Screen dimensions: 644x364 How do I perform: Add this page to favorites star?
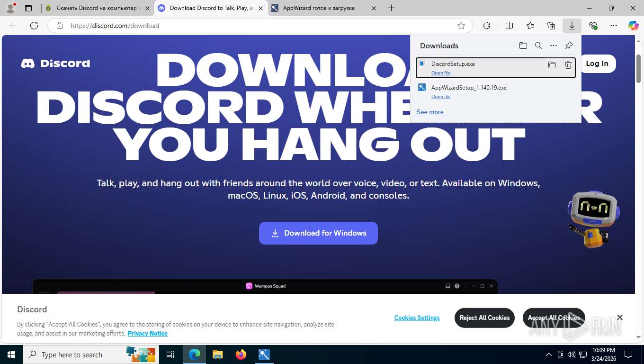tap(461, 26)
